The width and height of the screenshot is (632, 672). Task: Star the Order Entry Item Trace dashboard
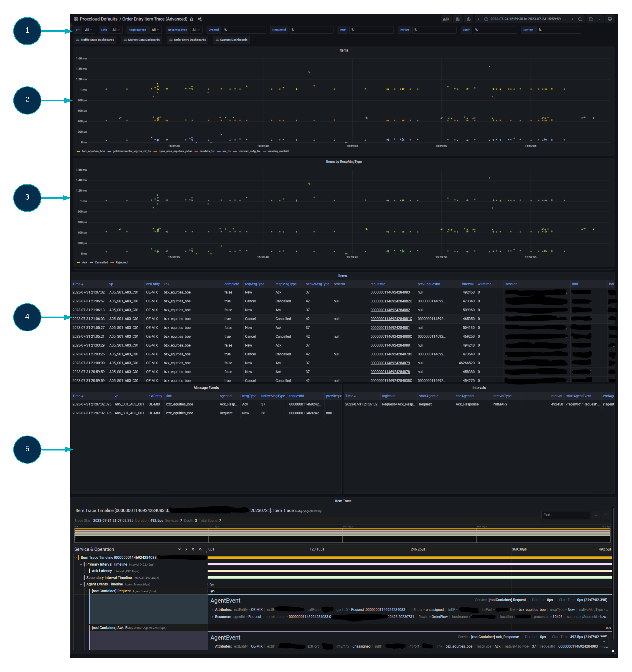pos(192,19)
